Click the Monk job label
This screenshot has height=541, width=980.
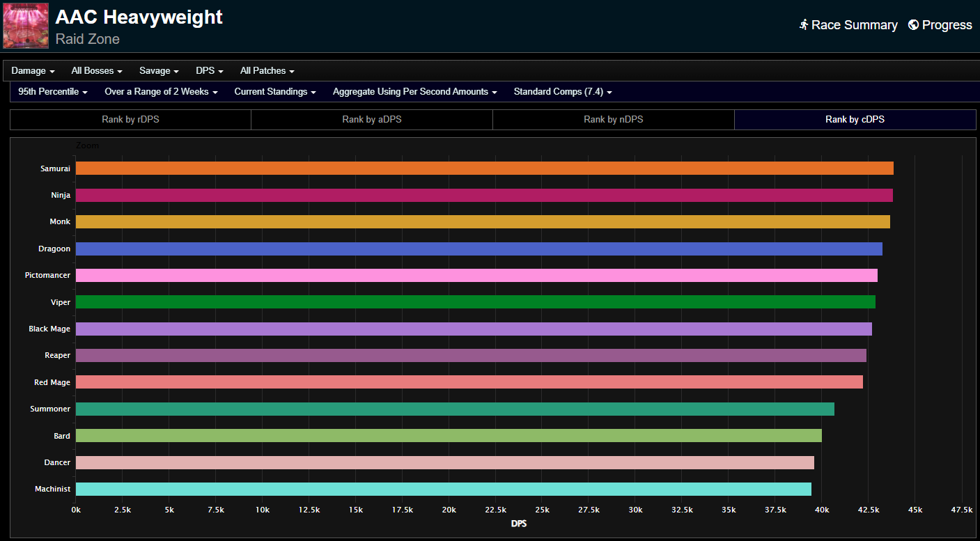pyautogui.click(x=60, y=221)
